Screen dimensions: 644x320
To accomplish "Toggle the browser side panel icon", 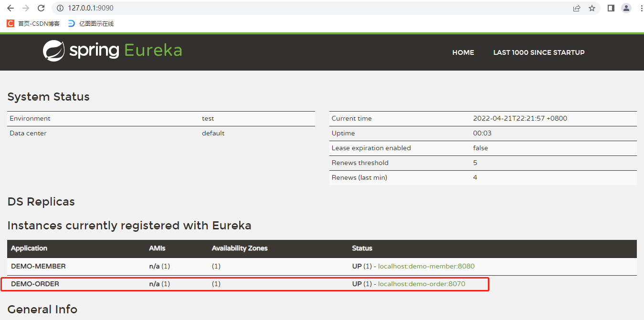I will [x=611, y=8].
